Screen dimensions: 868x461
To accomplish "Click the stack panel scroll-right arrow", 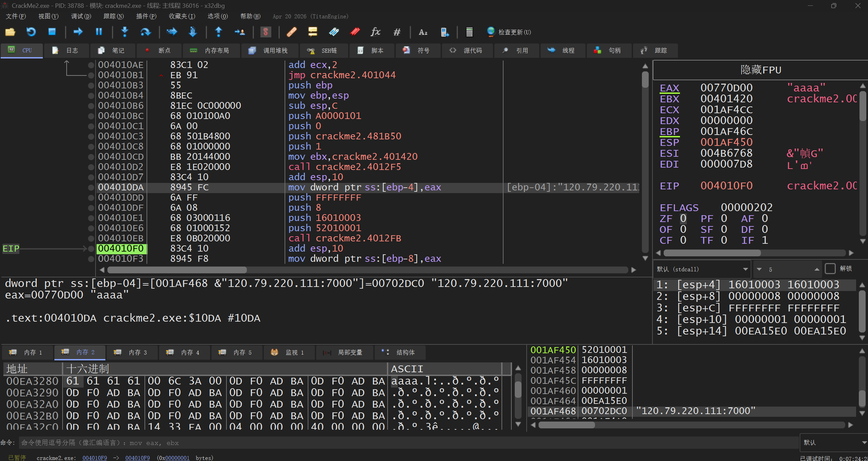I will pyautogui.click(x=851, y=425).
